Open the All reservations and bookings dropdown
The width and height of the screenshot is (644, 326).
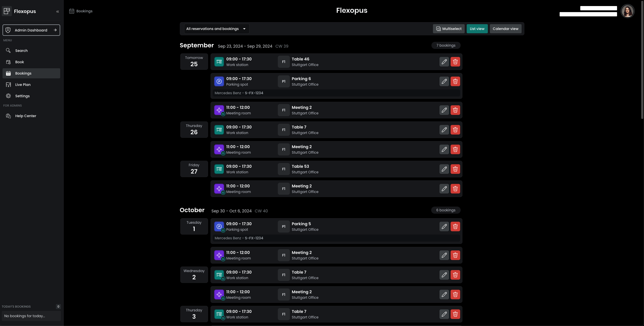[x=216, y=29]
